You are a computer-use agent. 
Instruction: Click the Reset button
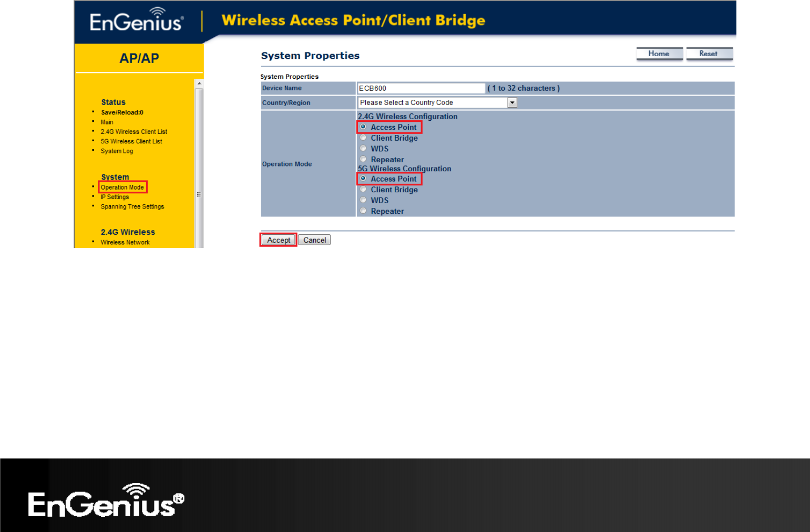point(709,54)
